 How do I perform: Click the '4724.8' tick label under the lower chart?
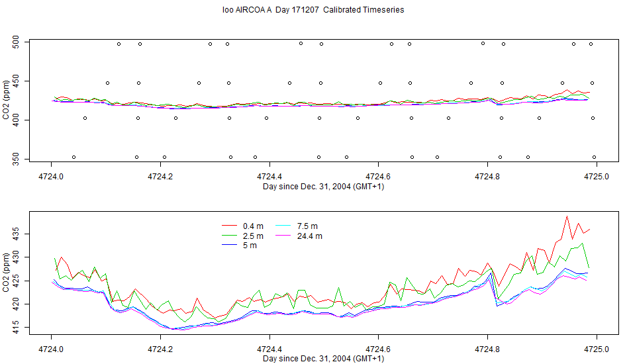point(487,349)
